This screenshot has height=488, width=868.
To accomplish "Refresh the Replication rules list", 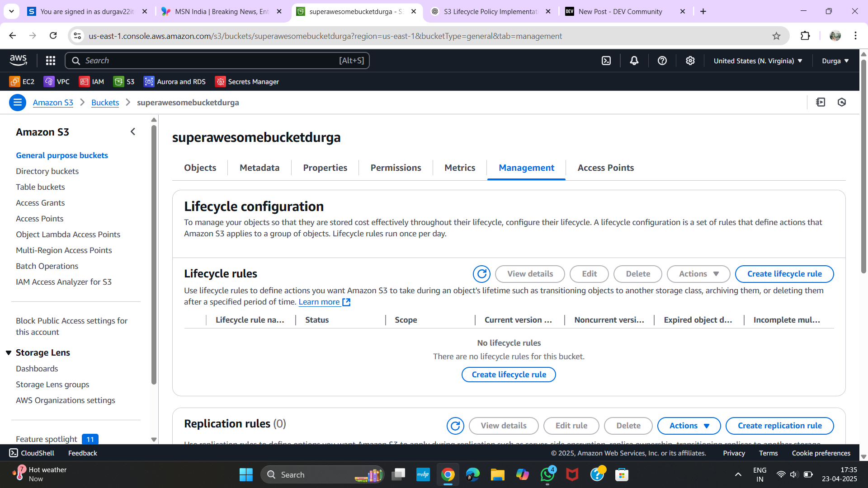I will 455,426.
